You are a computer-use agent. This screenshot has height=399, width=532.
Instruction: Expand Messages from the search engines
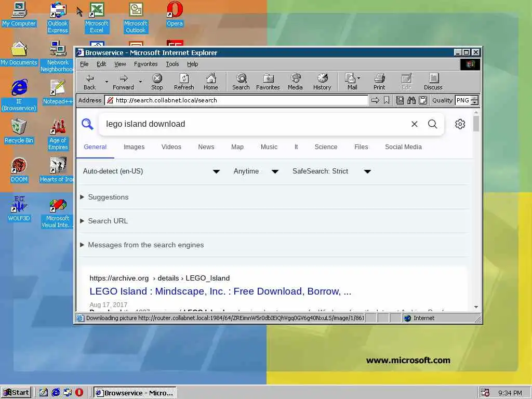pos(142,245)
